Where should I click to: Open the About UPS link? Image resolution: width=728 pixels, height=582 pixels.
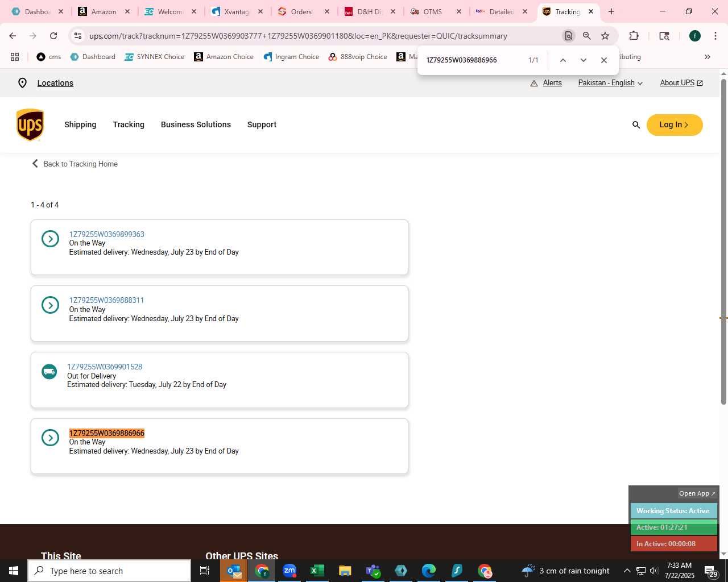[681, 83]
